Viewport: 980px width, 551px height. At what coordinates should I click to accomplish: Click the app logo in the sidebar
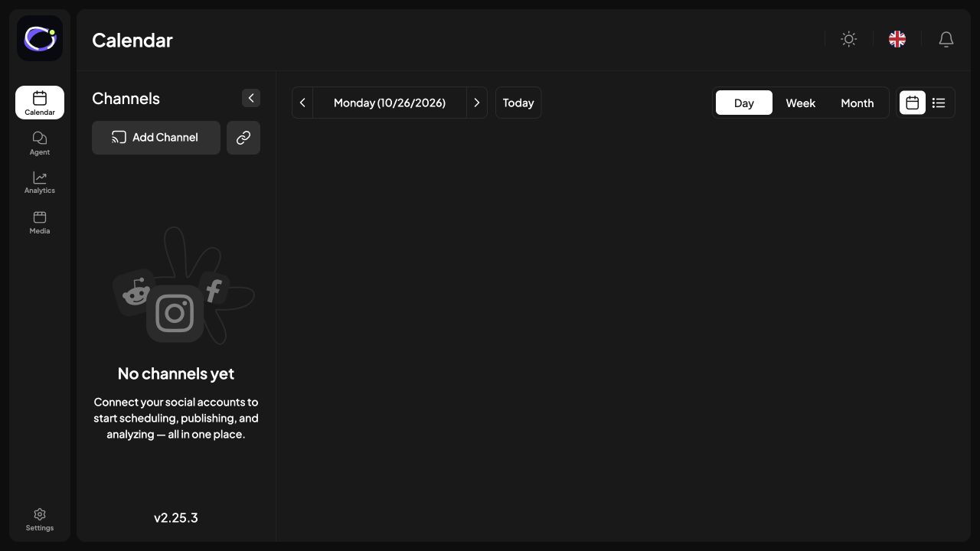tap(40, 38)
